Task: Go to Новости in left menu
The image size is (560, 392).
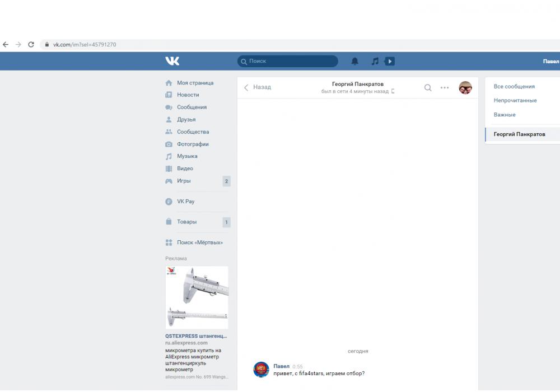Action: click(x=188, y=95)
